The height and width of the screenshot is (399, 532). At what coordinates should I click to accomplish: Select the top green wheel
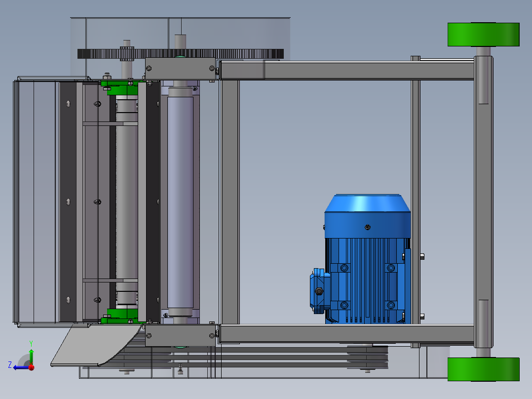click(x=484, y=35)
